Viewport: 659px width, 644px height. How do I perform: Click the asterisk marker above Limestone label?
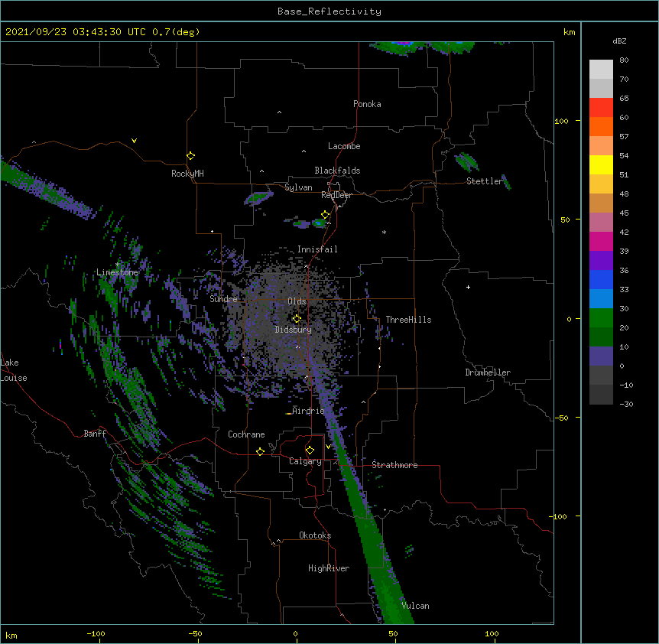coord(117,265)
